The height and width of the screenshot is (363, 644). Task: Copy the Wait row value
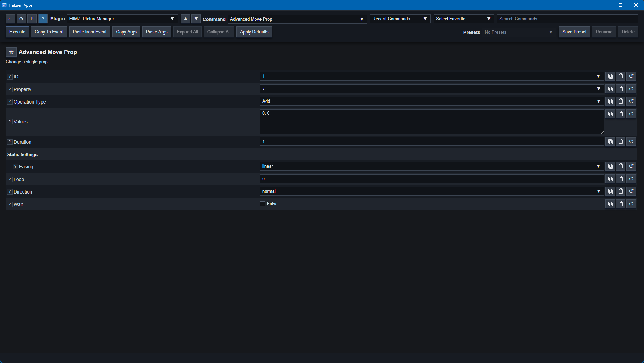(x=610, y=204)
